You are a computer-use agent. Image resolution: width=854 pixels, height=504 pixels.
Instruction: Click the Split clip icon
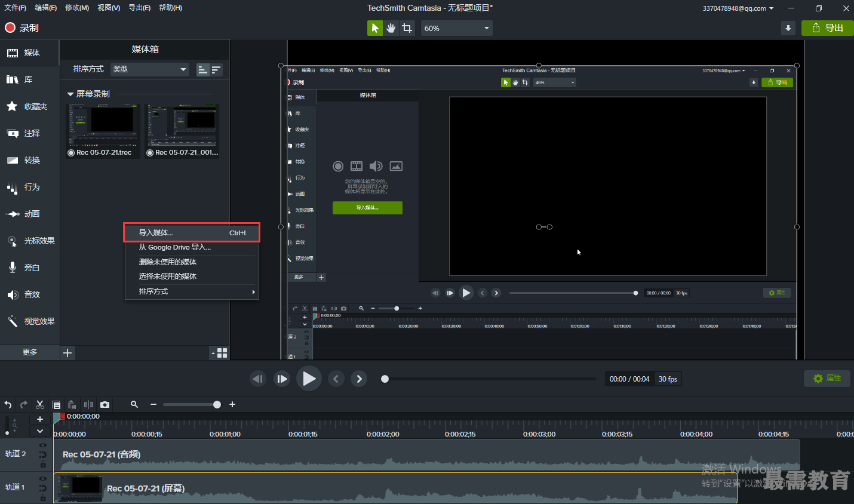pos(88,405)
